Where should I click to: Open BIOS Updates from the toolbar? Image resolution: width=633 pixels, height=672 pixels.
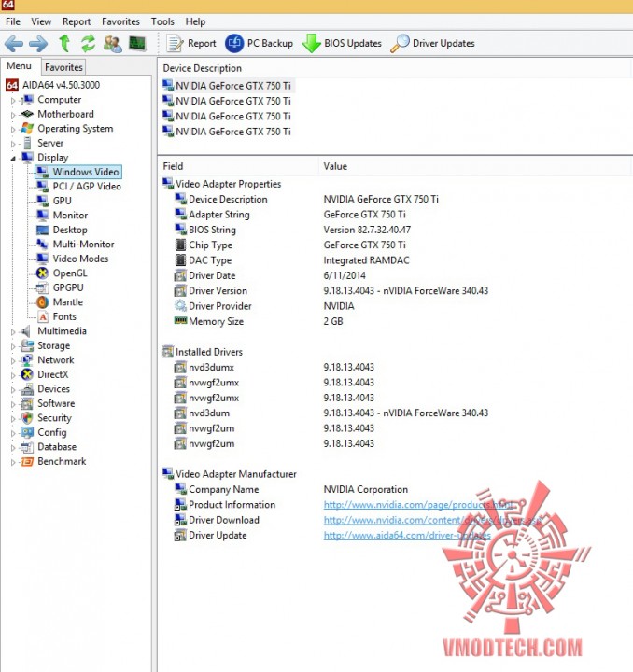click(x=342, y=43)
